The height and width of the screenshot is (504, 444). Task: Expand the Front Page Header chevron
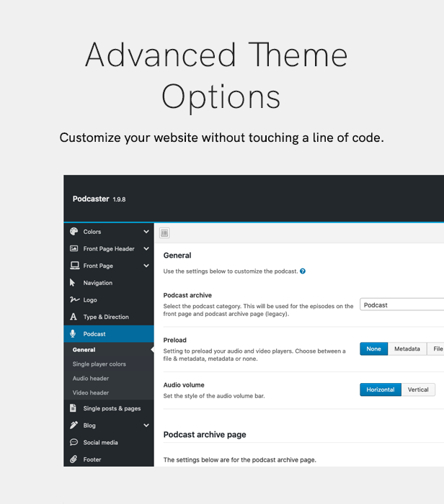[146, 248]
